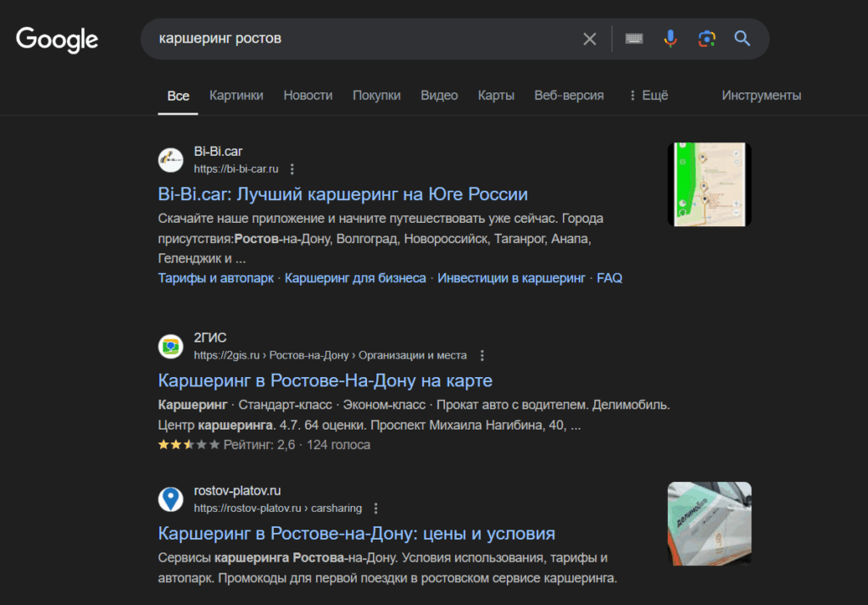Open the Карты search tab
The height and width of the screenshot is (605, 868).
click(x=496, y=95)
